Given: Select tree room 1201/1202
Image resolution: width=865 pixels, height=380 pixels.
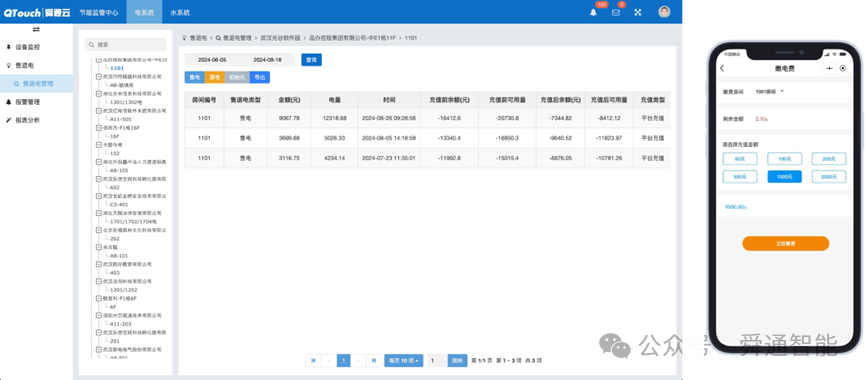Looking at the screenshot, I should [124, 290].
